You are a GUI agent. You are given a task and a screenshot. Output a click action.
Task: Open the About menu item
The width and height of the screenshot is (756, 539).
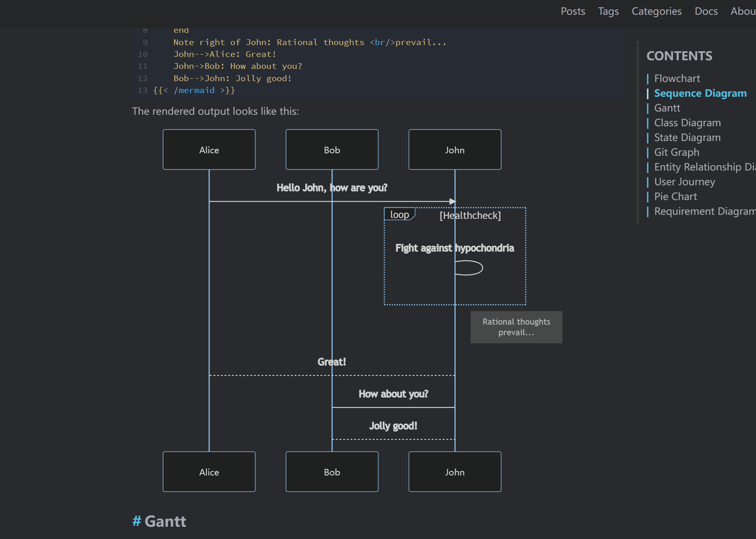(x=743, y=11)
